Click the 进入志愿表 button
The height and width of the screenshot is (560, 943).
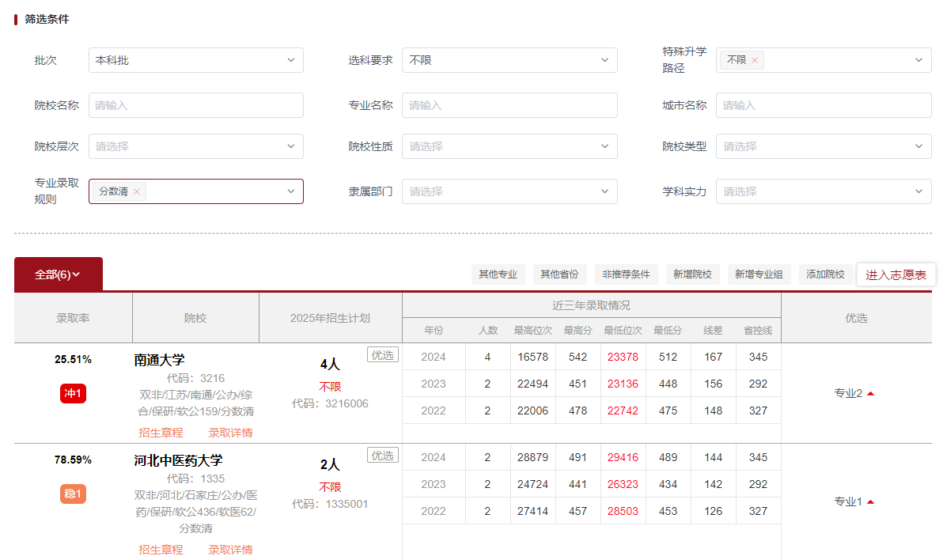tap(896, 274)
